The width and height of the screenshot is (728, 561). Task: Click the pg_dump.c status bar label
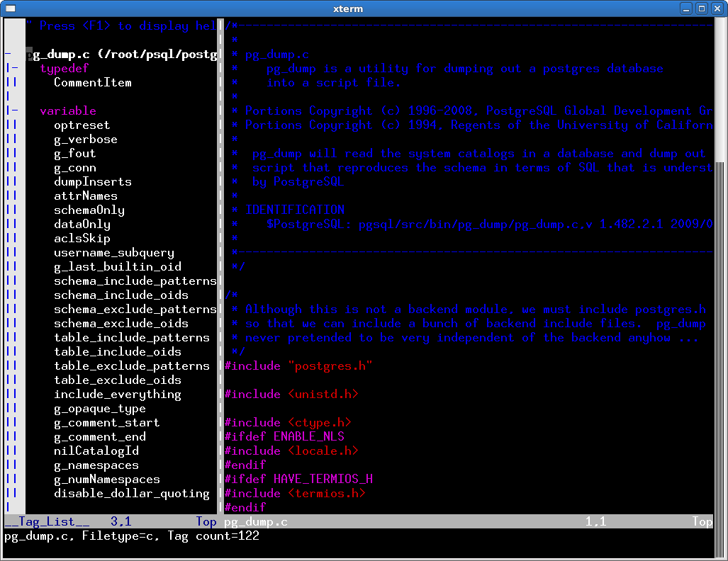(x=255, y=521)
